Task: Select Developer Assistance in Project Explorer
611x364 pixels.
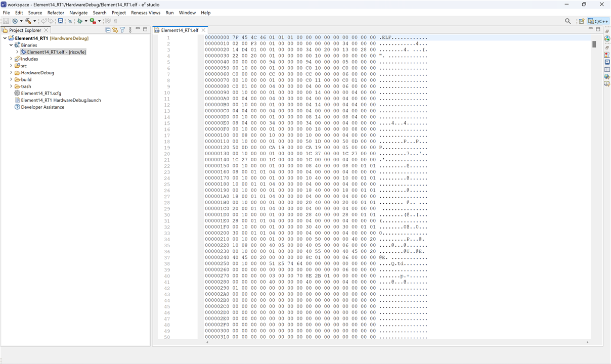Action: (x=42, y=107)
